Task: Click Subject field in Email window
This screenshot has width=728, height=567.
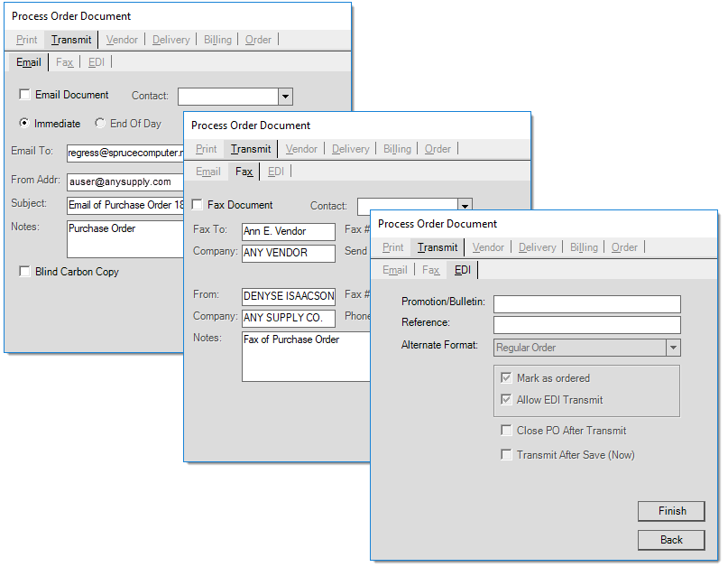Action: (125, 205)
